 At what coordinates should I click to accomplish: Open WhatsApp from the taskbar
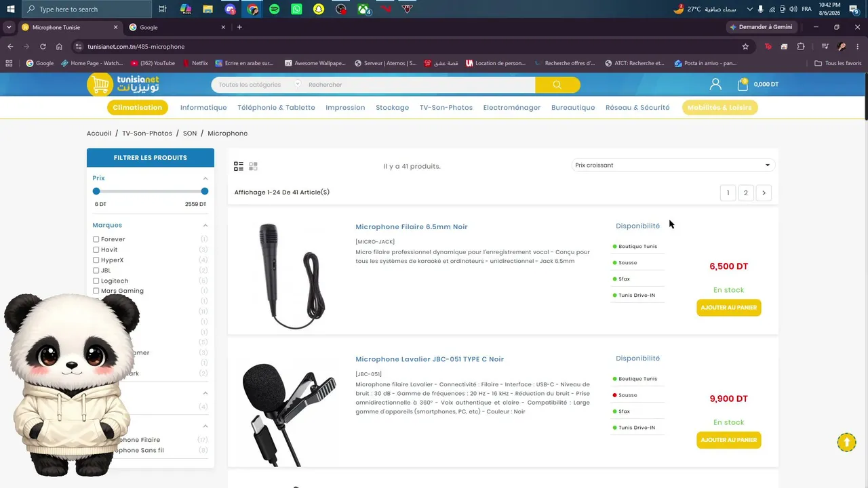point(296,9)
